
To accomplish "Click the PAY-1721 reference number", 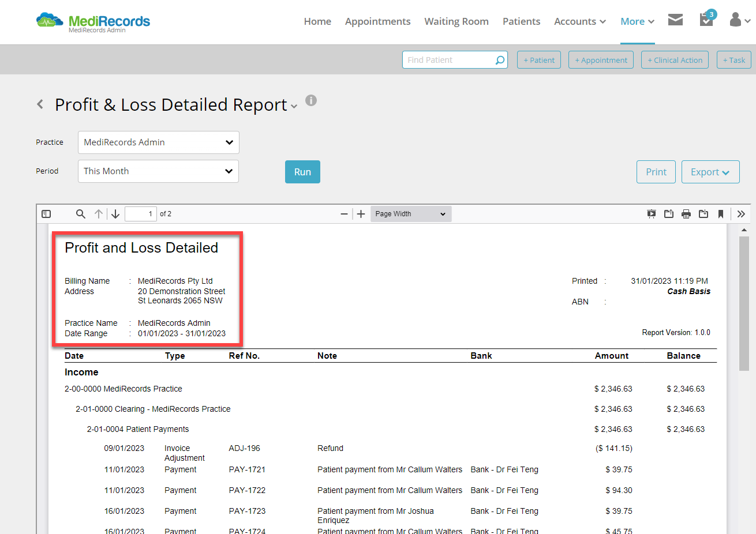I will click(247, 469).
